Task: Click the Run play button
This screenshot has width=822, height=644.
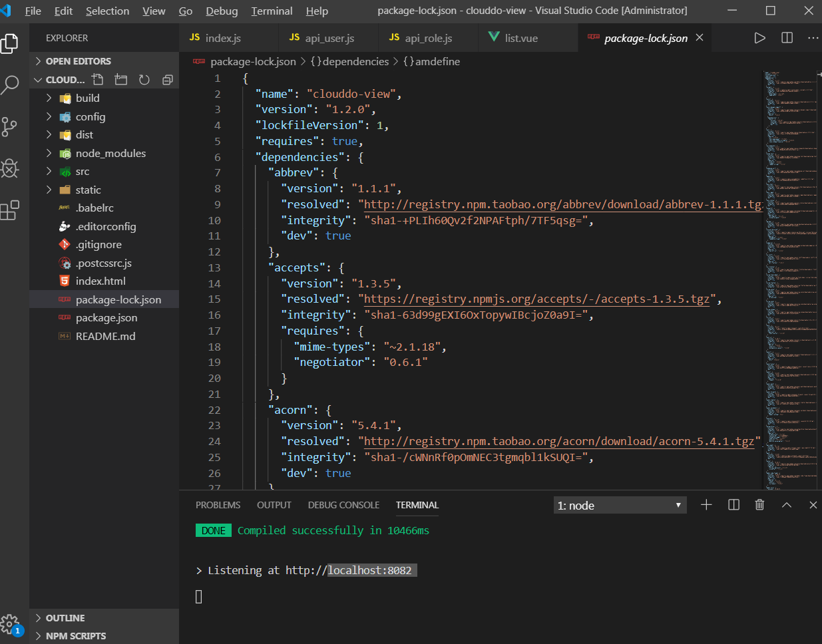Action: [759, 38]
